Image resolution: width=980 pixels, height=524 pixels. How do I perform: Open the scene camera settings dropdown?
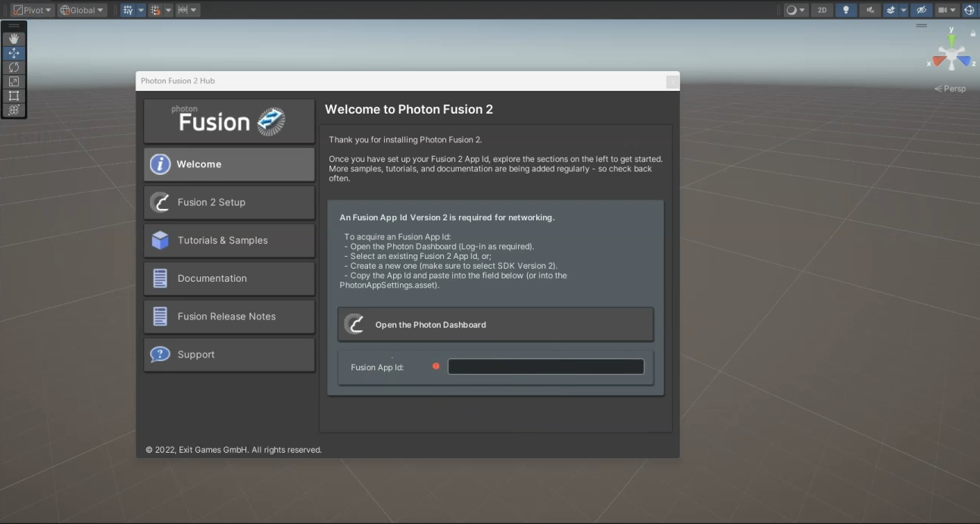pyautogui.click(x=947, y=10)
